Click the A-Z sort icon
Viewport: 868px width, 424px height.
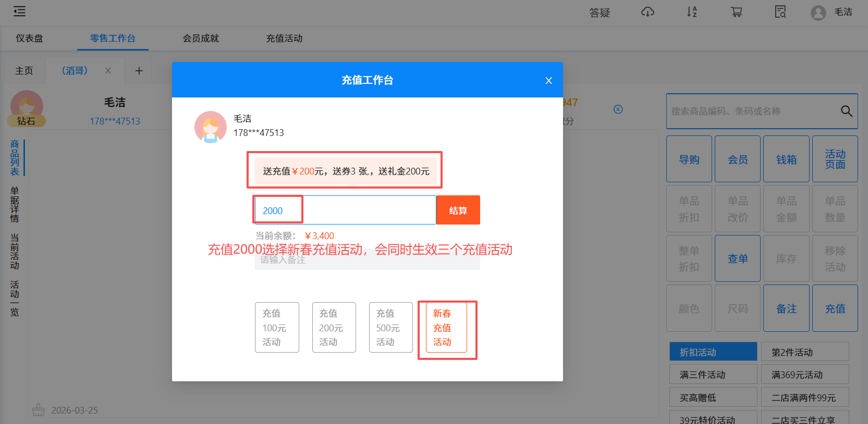[692, 11]
